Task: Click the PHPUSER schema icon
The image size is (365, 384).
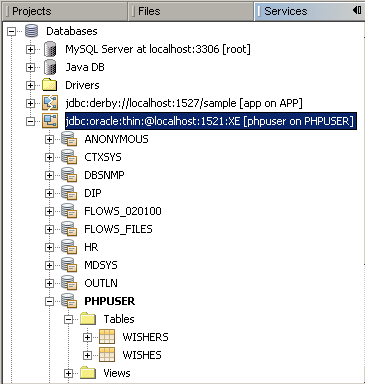Action: pos(69,301)
